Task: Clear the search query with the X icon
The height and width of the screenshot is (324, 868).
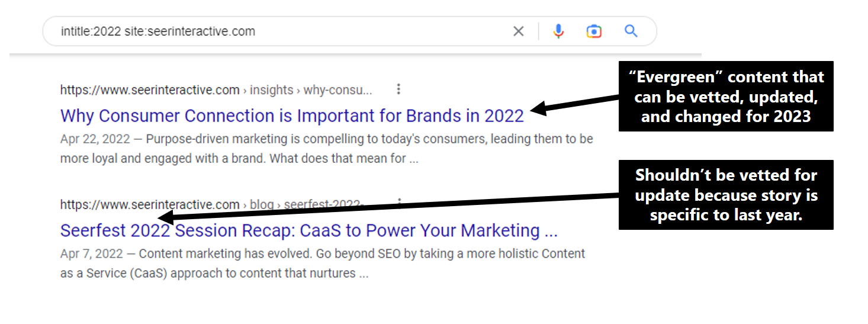Action: (x=518, y=31)
